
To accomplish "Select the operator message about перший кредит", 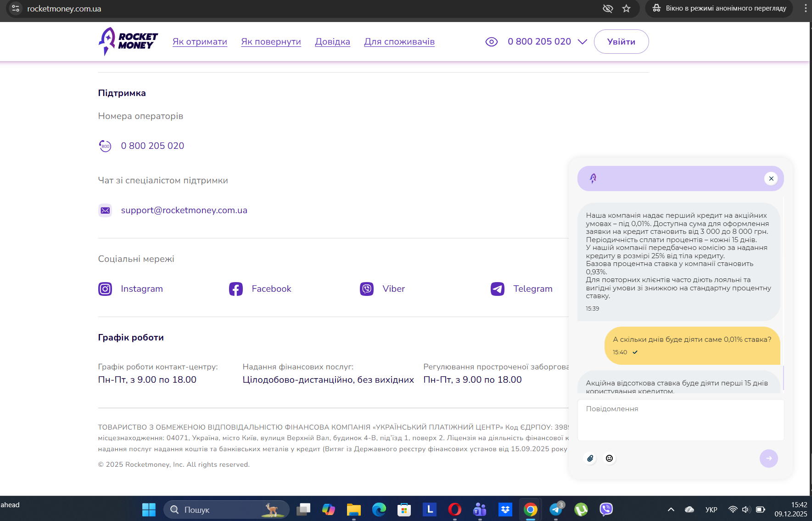I will (679, 261).
